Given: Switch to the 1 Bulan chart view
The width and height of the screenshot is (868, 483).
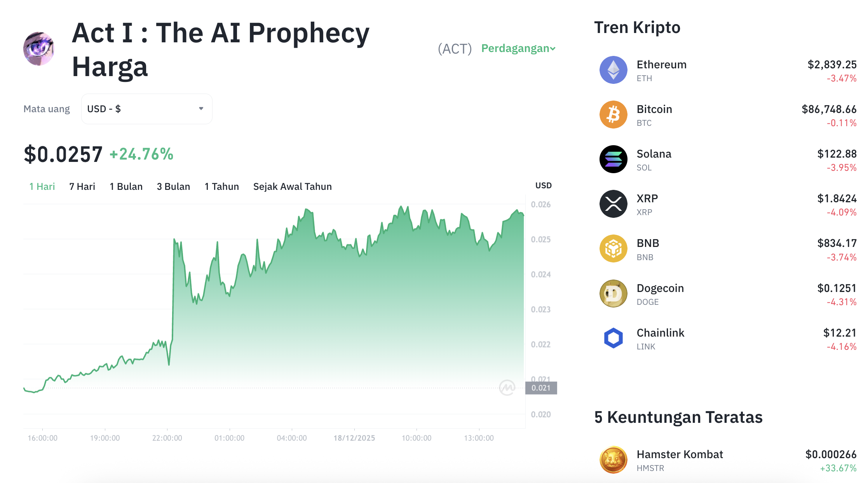Looking at the screenshot, I should 126,186.
